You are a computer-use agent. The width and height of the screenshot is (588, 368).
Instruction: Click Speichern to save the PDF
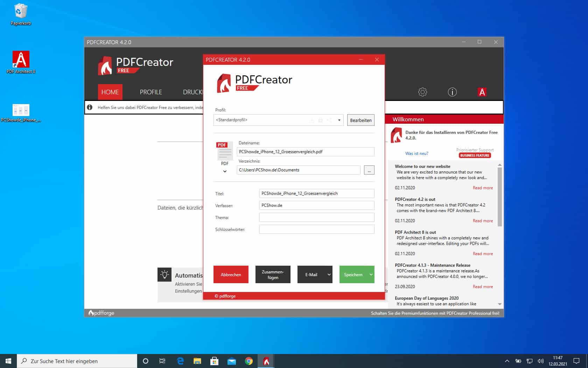tap(353, 274)
